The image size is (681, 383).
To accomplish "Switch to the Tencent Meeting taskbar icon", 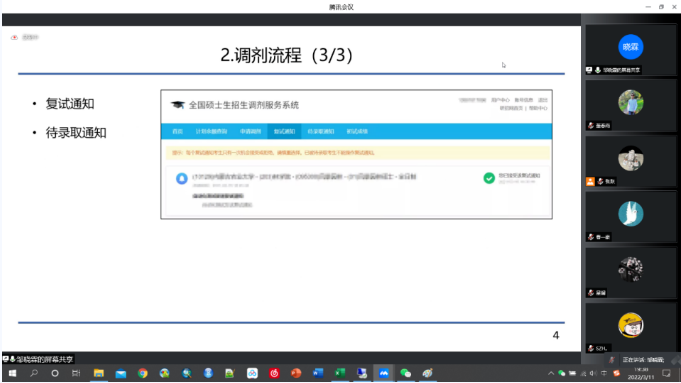I will click(x=383, y=373).
